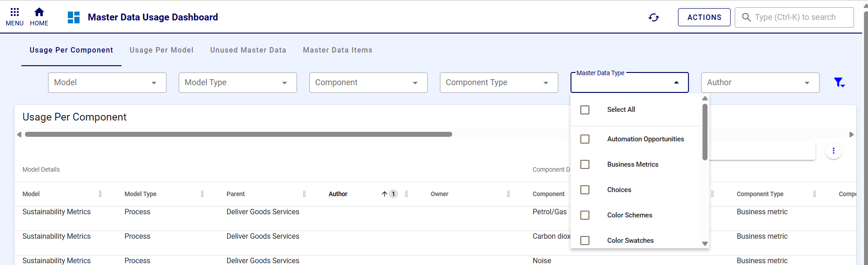The width and height of the screenshot is (868, 265).
Task: Expand the Author filter dropdown
Action: (760, 82)
